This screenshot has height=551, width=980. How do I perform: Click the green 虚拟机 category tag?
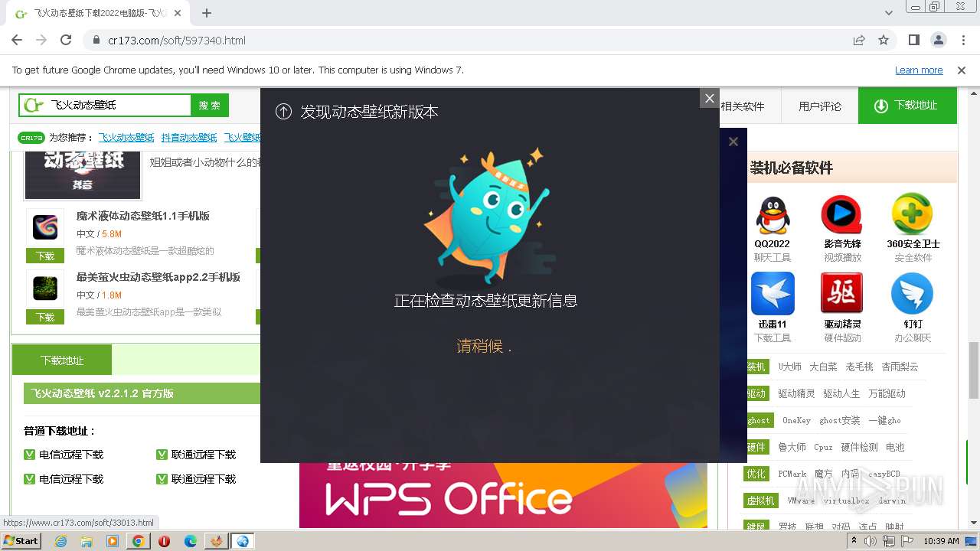click(x=760, y=500)
